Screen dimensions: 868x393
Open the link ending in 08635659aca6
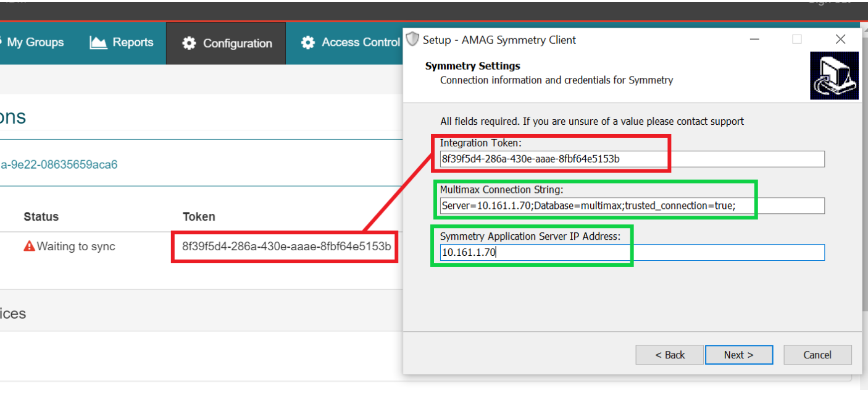click(x=59, y=165)
